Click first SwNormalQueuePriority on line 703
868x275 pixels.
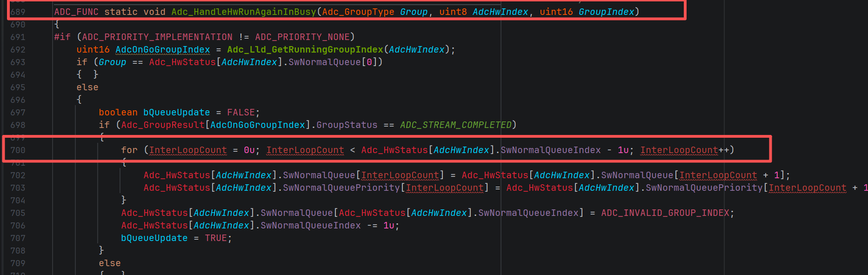click(x=341, y=188)
